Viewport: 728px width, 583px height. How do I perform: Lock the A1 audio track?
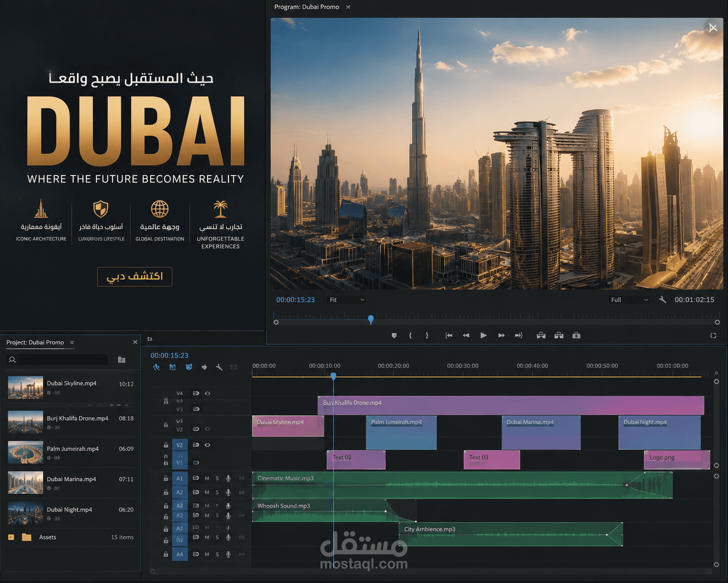point(166,479)
